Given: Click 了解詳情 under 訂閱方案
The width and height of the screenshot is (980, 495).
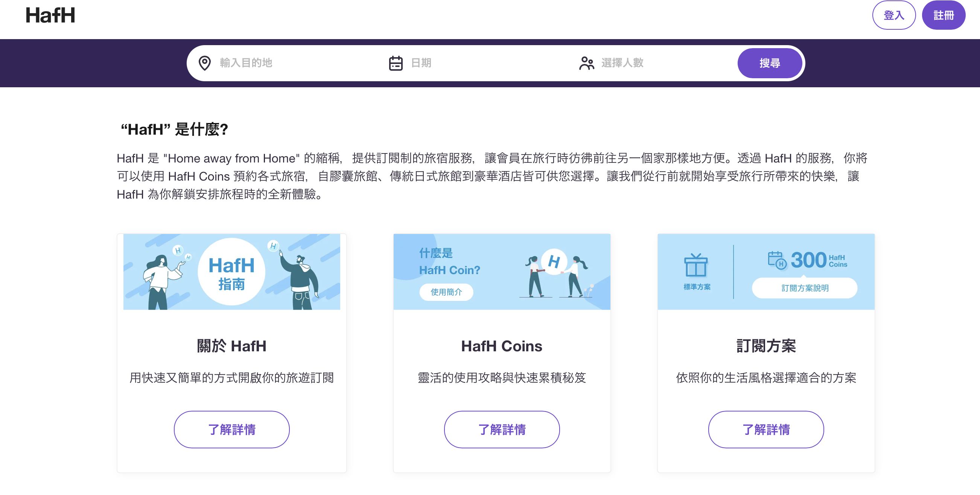Looking at the screenshot, I should [766, 429].
